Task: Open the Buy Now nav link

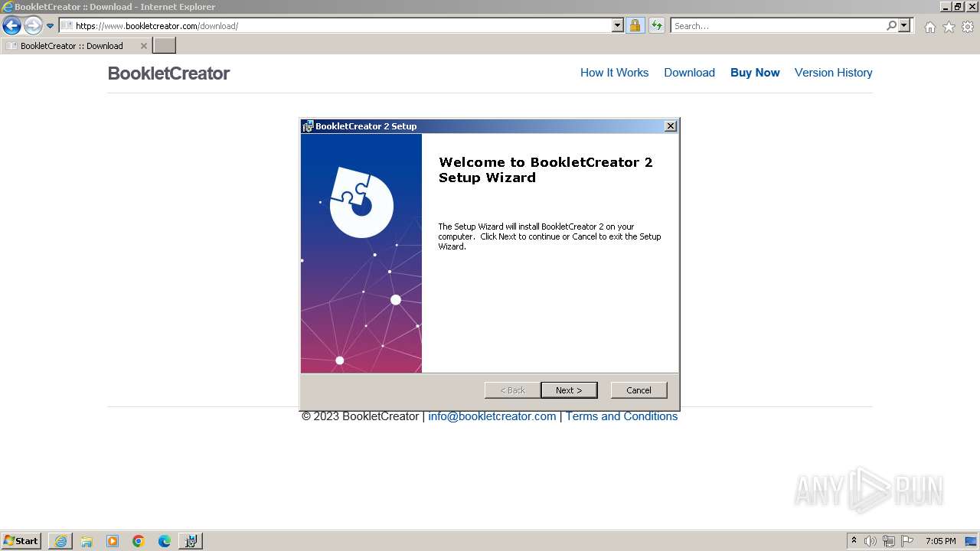Action: pyautogui.click(x=755, y=73)
